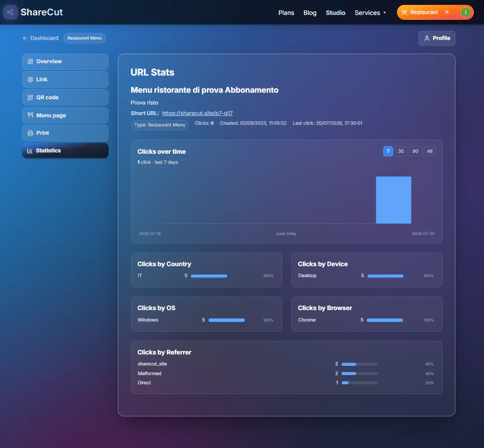Image resolution: width=484 pixels, height=448 pixels.
Task: Click the Restaurant Menu badge in breadcrumb
Action: click(x=84, y=38)
